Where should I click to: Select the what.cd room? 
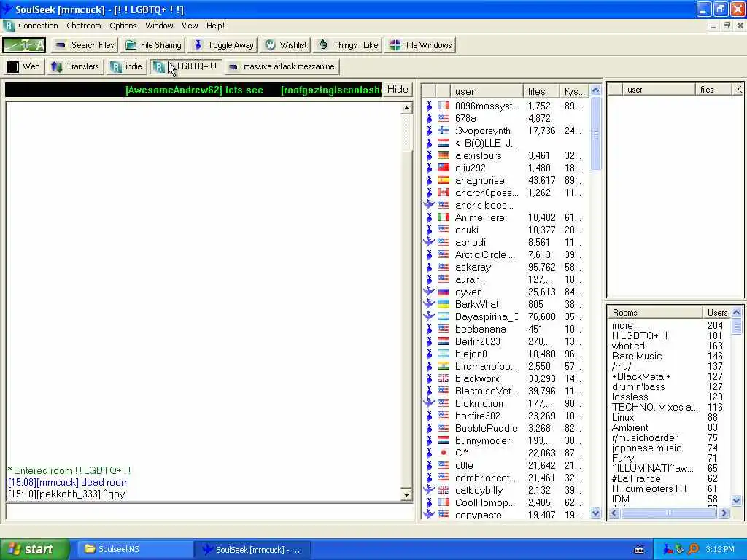click(628, 346)
